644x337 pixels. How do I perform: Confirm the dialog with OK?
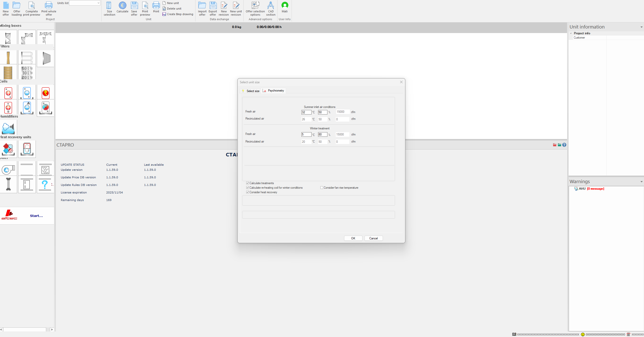[353, 238]
